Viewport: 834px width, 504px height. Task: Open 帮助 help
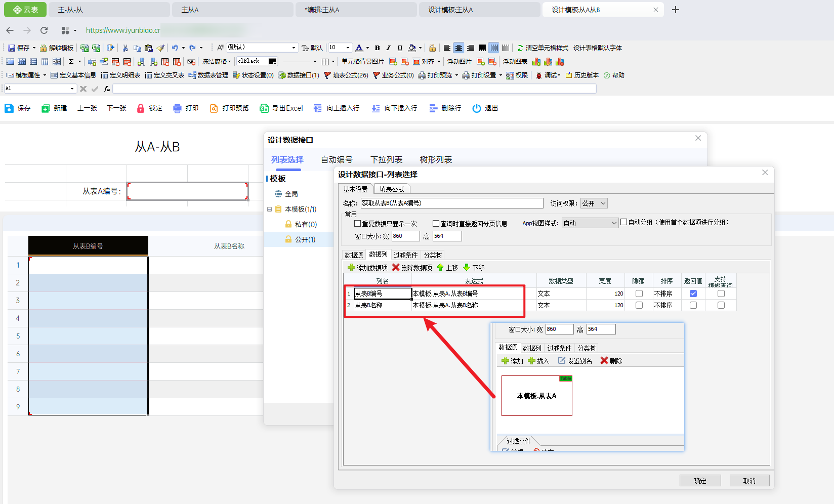[x=614, y=75]
